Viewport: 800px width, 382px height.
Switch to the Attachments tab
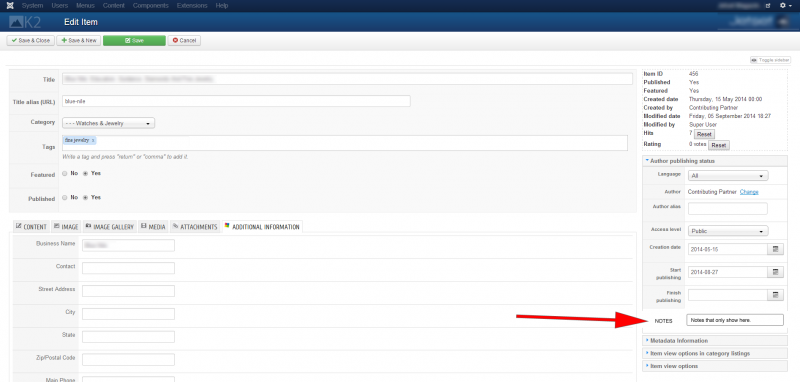coord(195,227)
